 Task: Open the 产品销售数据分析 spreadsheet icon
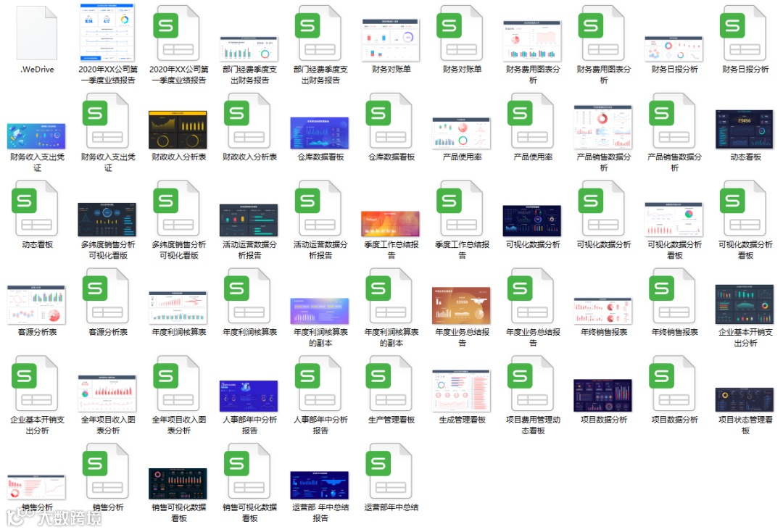click(674, 121)
